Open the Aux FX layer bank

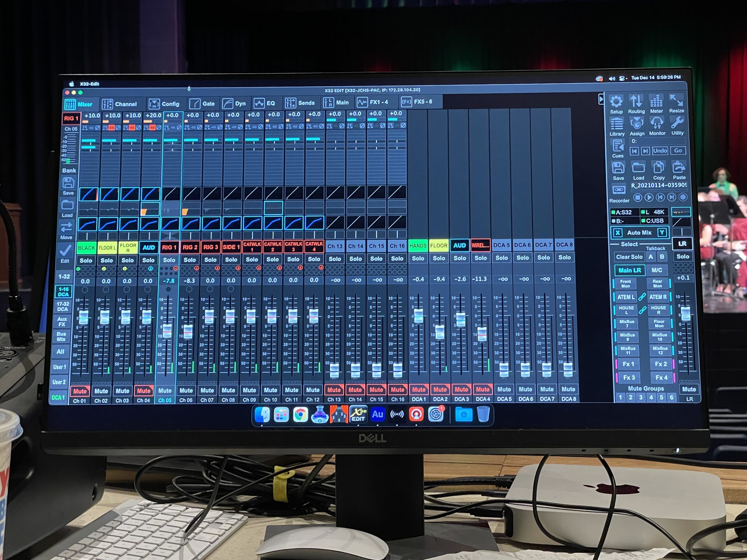[x=62, y=321]
